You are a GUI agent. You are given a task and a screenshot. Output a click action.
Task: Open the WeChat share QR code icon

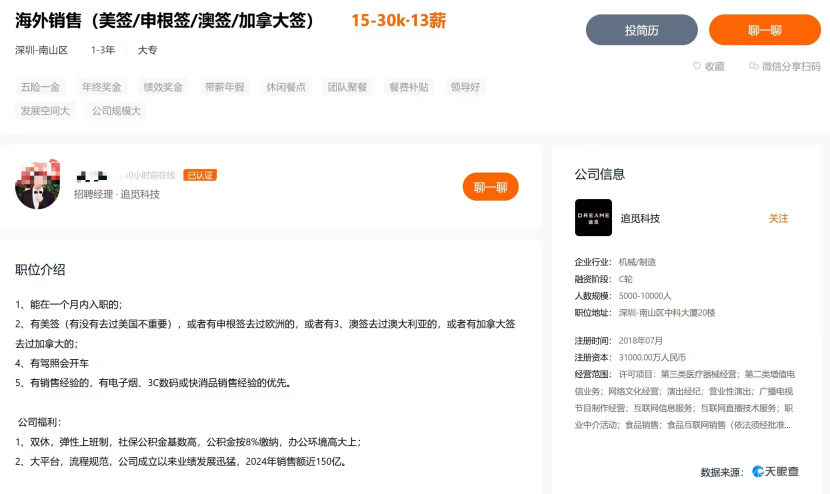click(754, 66)
